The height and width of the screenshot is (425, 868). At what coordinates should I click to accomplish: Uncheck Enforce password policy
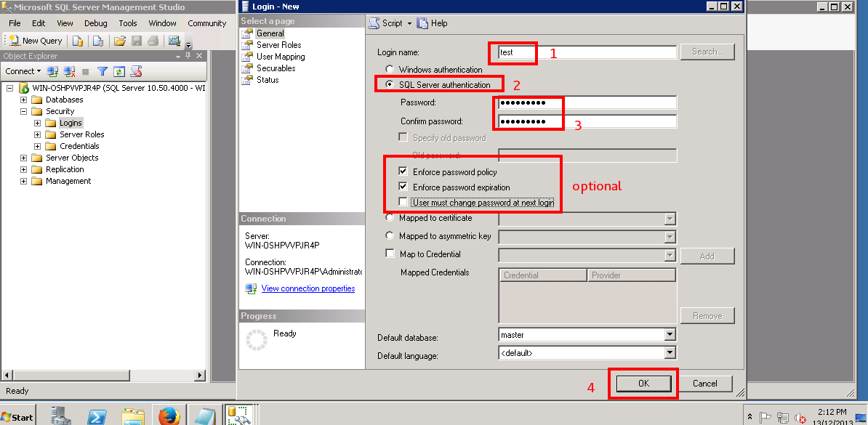(403, 171)
